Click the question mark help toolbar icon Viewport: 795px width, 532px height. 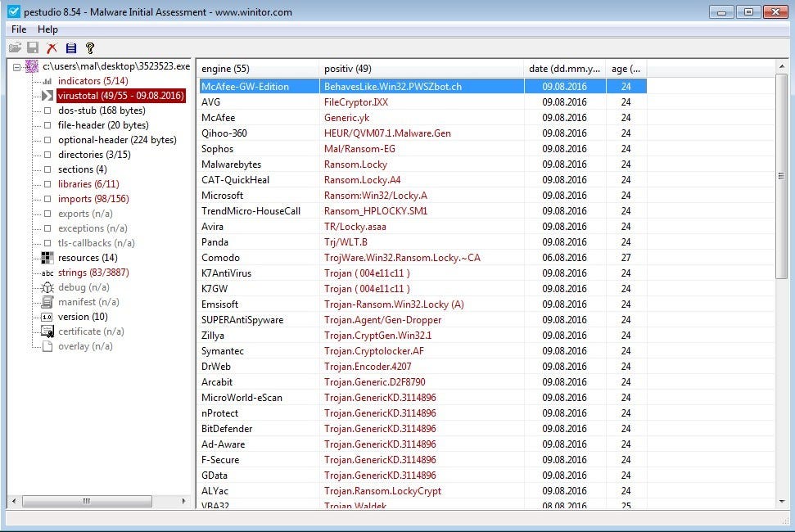point(90,48)
